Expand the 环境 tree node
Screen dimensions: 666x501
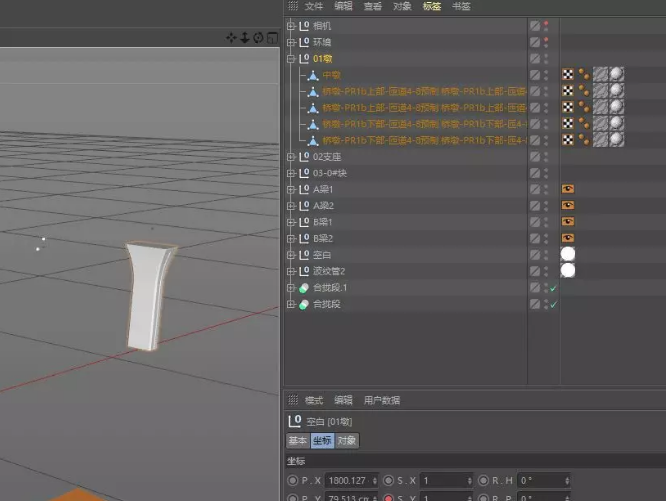pyautogui.click(x=291, y=42)
